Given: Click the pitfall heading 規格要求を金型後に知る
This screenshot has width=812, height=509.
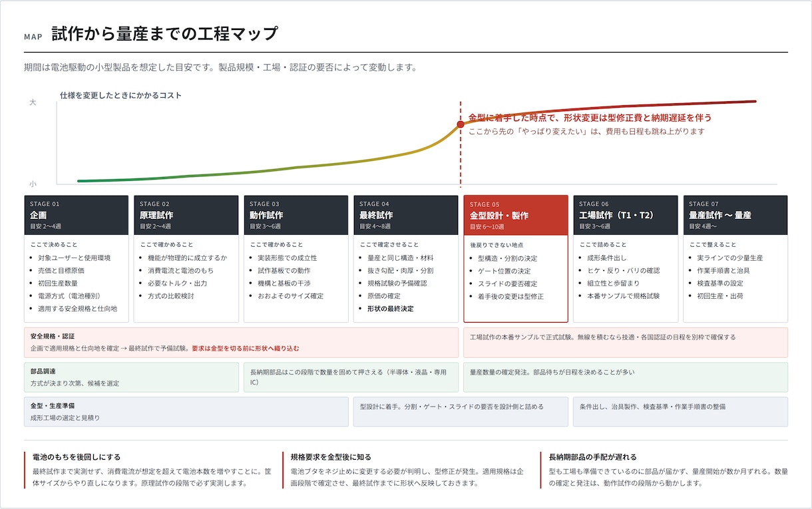Looking at the screenshot, I should coord(331,457).
